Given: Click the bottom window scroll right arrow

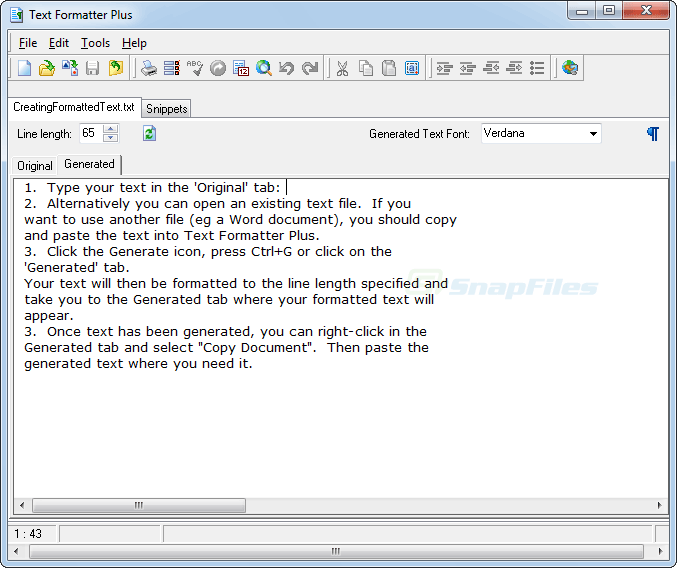Looking at the screenshot, I should [x=660, y=551].
